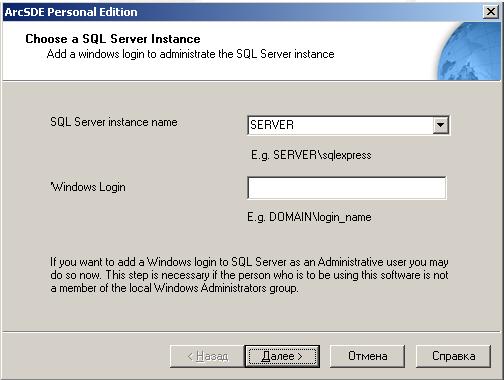Open the SQL Server instance name dropdown arrow
504x380 pixels.
pos(440,125)
